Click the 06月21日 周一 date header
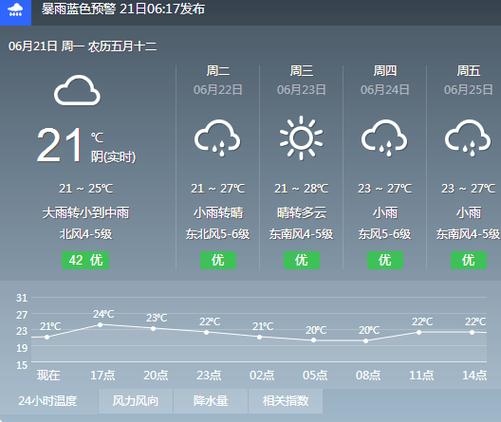The height and width of the screenshot is (422, 501). click(x=83, y=46)
